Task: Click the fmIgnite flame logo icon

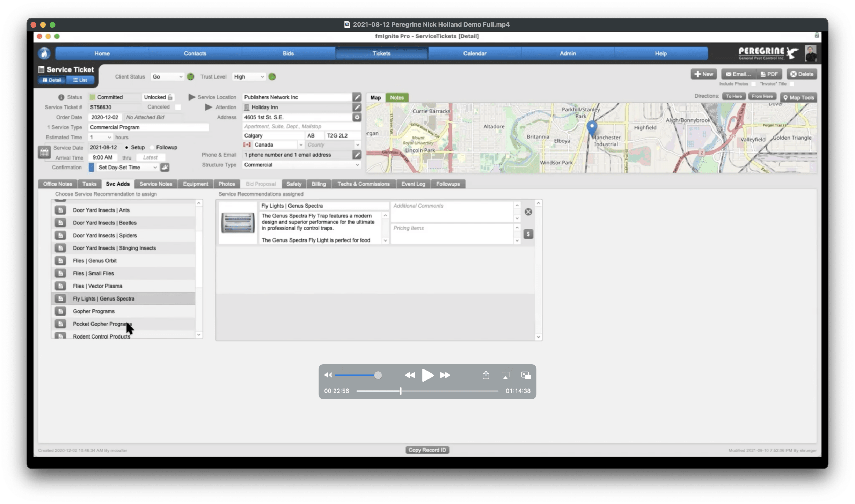Action: 44,53
